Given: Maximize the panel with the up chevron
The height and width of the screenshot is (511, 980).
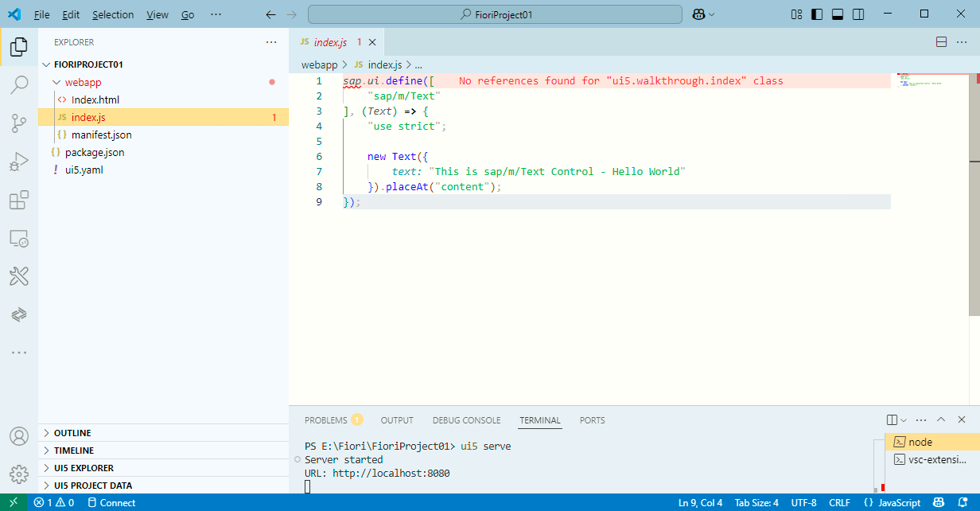Looking at the screenshot, I should click(x=941, y=420).
